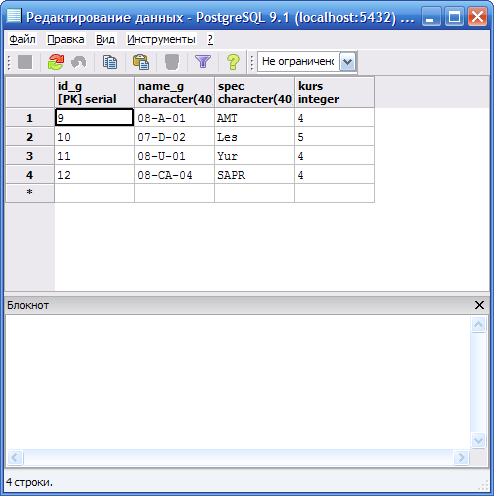Click the Delete rows trash icon

(172, 62)
